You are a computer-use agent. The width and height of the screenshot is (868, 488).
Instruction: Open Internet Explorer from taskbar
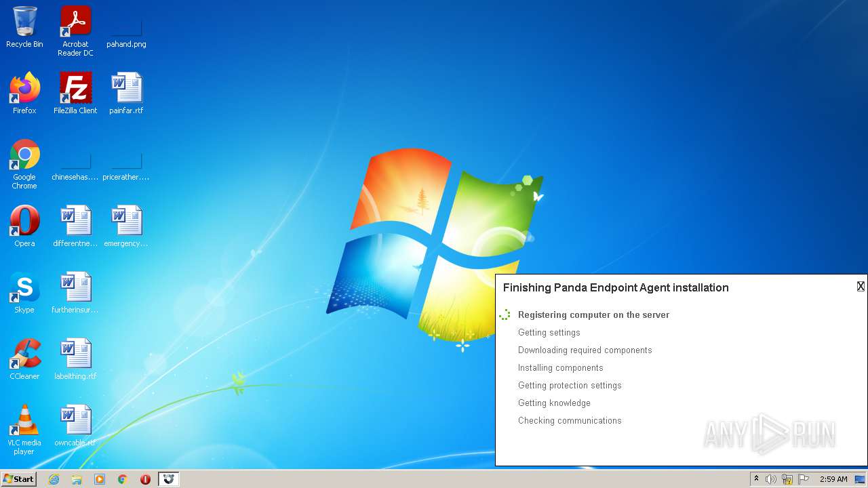click(54, 479)
